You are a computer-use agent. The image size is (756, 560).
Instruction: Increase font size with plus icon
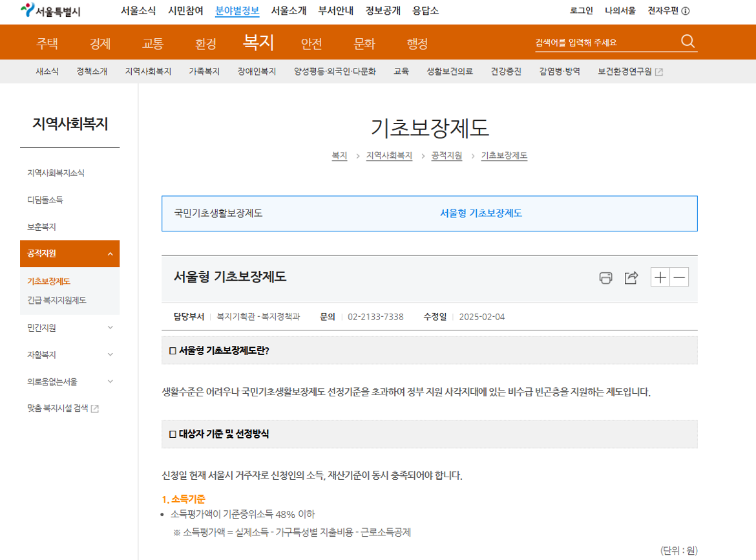pos(660,277)
